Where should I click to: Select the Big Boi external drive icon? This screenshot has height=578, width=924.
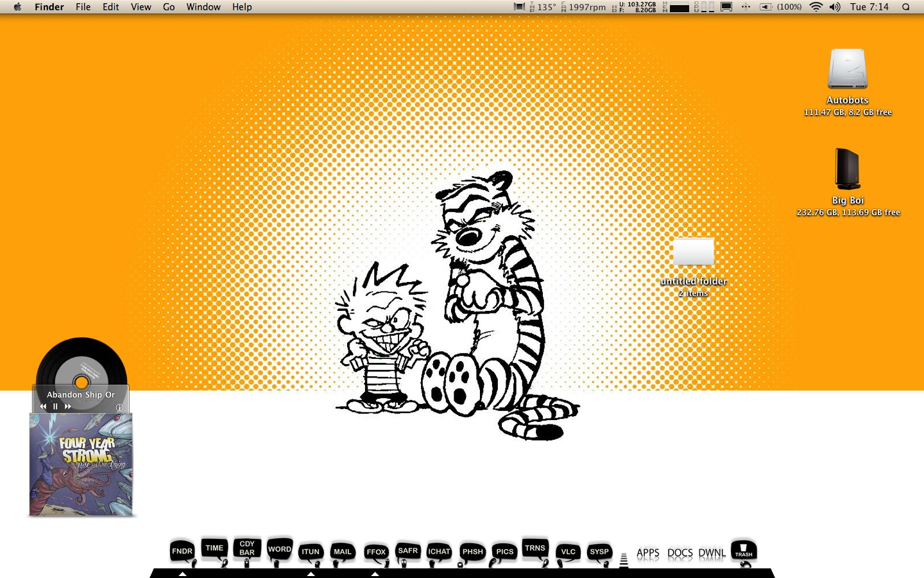pyautogui.click(x=848, y=170)
